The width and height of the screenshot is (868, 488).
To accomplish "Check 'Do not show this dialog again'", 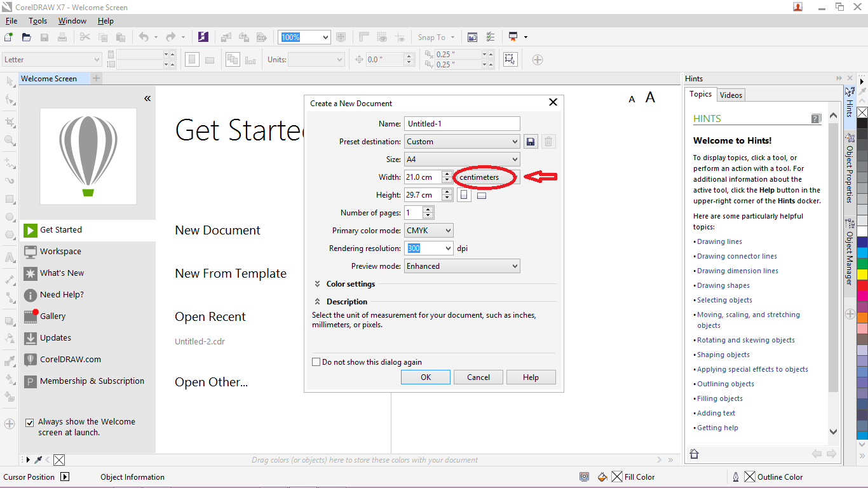I will coord(316,362).
